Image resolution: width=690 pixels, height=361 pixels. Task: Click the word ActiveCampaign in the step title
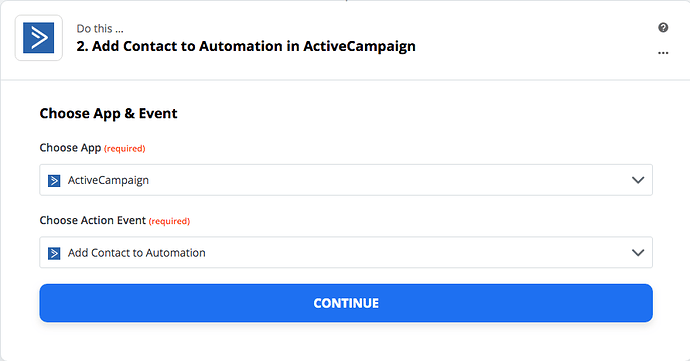point(360,46)
